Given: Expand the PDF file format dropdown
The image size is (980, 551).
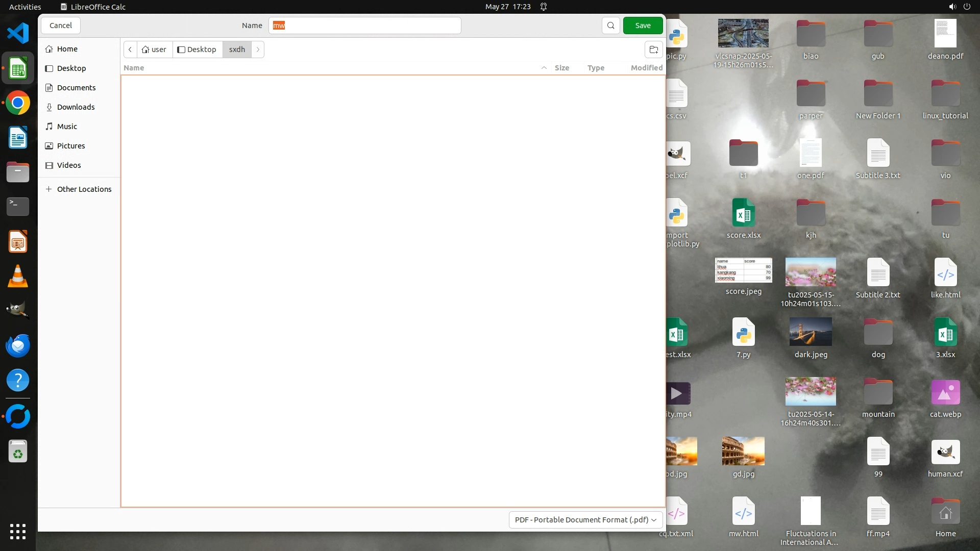Looking at the screenshot, I should (x=585, y=520).
